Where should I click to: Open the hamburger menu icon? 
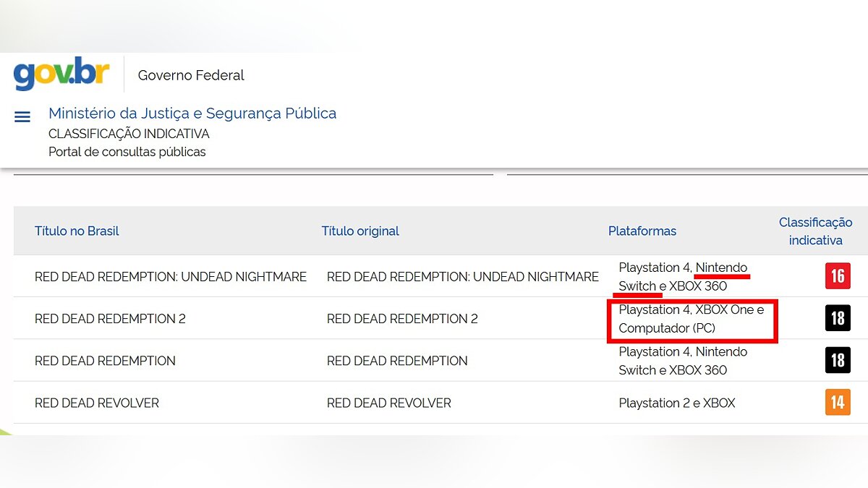[x=22, y=117]
